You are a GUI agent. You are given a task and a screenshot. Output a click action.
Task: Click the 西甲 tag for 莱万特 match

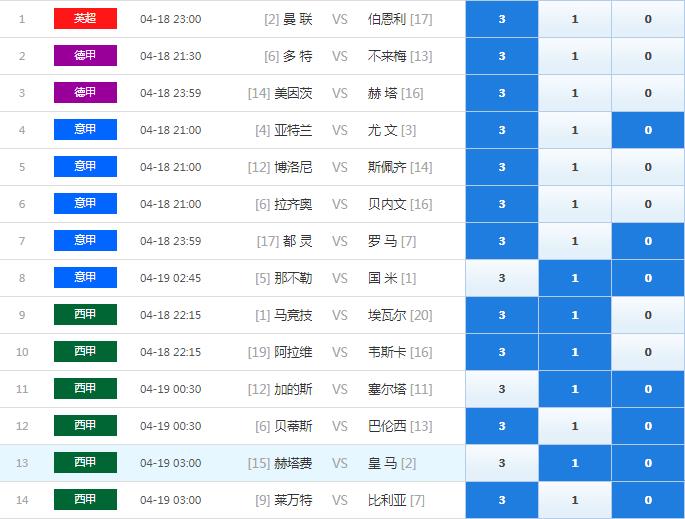click(85, 499)
